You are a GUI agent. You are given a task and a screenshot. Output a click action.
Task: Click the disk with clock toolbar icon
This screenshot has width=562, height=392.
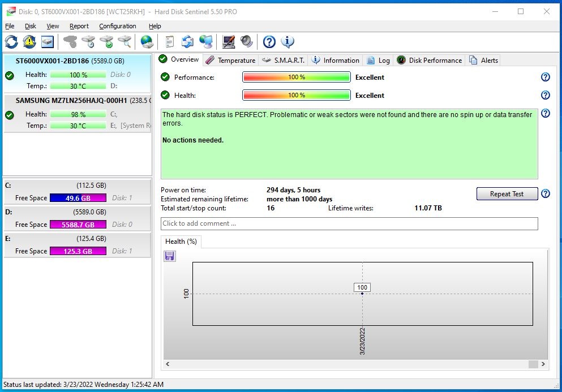[88, 42]
